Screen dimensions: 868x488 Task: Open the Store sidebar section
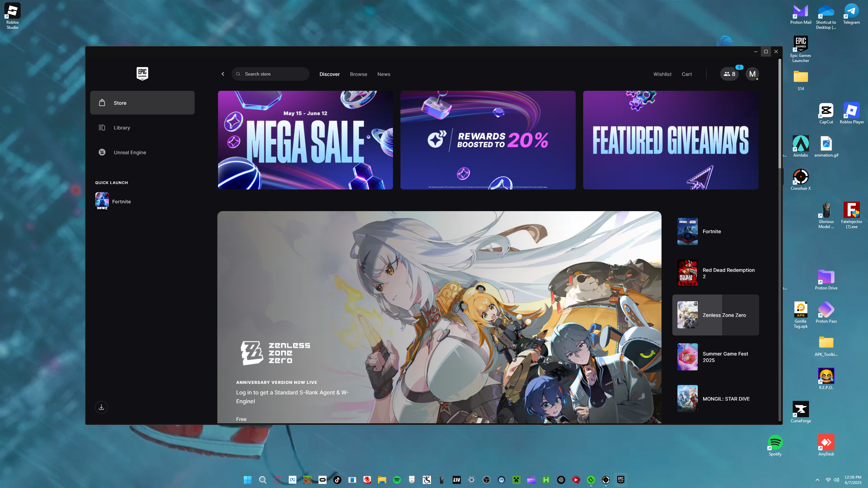142,103
